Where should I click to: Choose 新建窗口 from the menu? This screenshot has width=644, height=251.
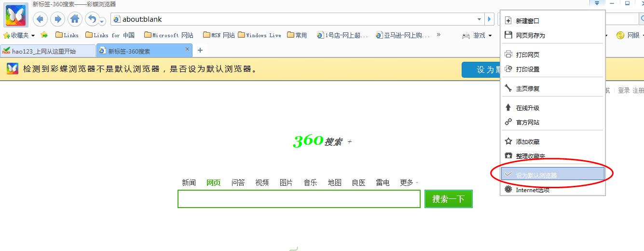[x=553, y=21]
